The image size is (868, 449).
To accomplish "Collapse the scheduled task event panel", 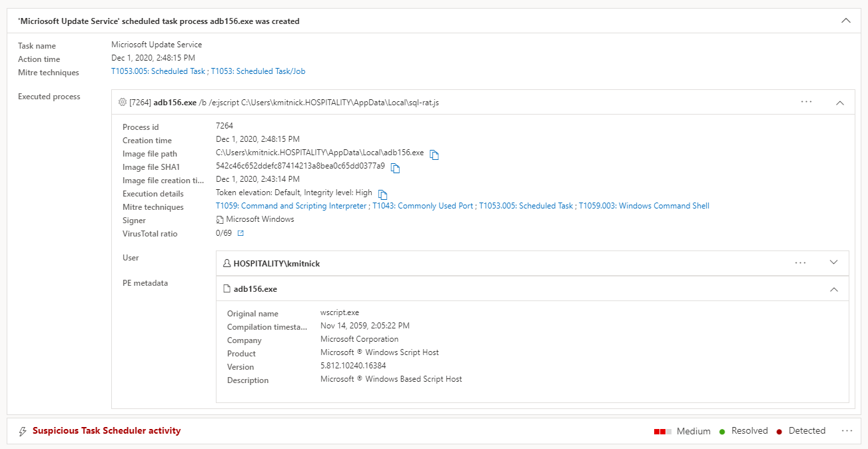I will [x=846, y=21].
